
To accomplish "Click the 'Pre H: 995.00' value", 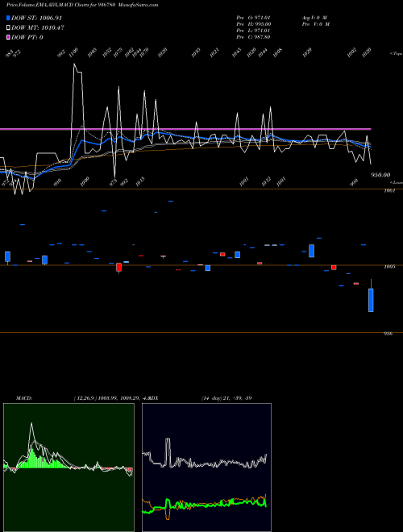I will pyautogui.click(x=253, y=24).
